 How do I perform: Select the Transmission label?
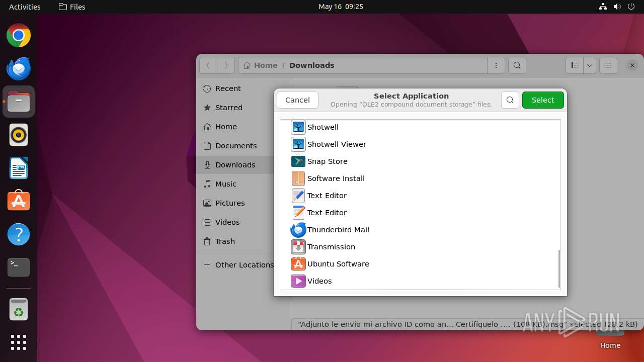(331, 247)
